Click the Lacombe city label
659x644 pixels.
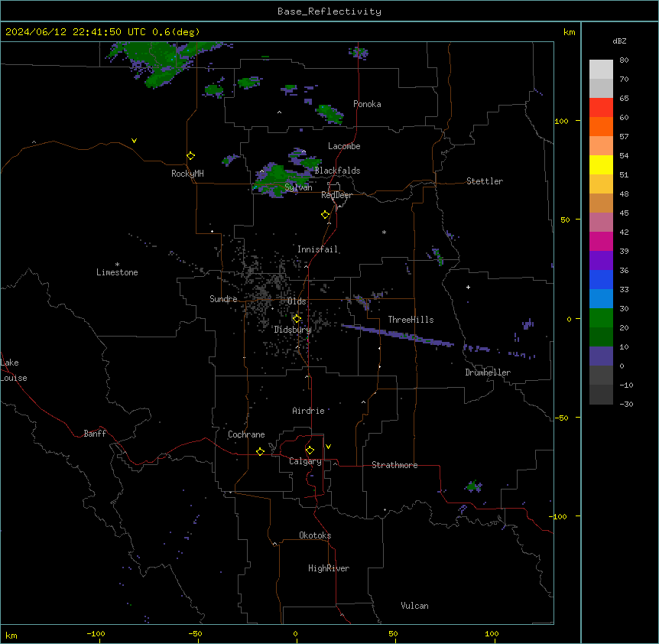click(344, 146)
